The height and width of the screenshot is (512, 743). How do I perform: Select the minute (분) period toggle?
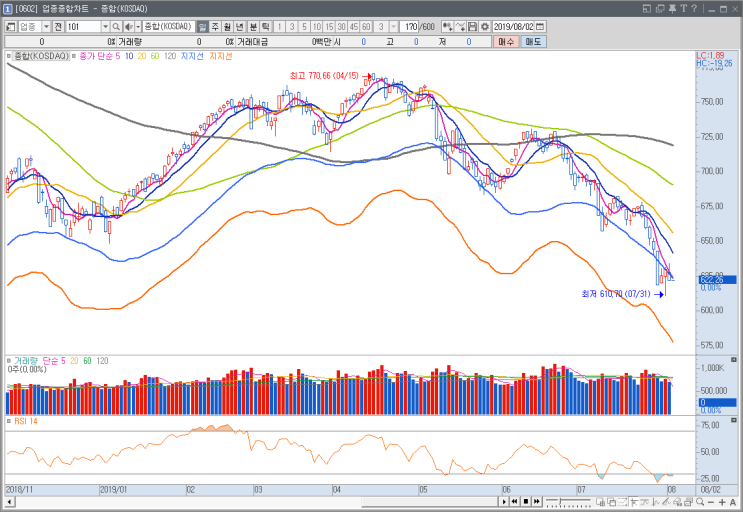253,27
